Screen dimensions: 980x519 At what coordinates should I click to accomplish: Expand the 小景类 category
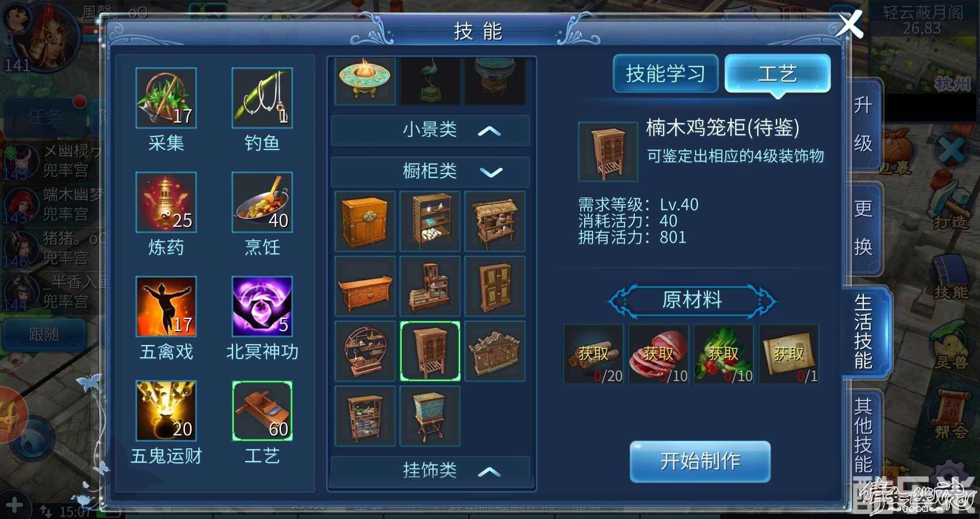coord(430,130)
